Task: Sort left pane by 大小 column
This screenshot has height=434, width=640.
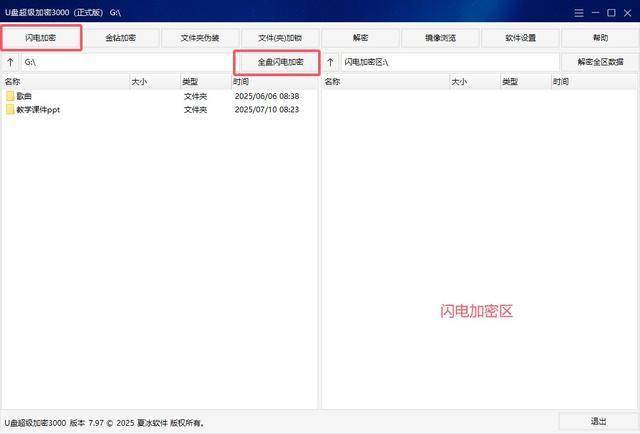Action: 155,82
